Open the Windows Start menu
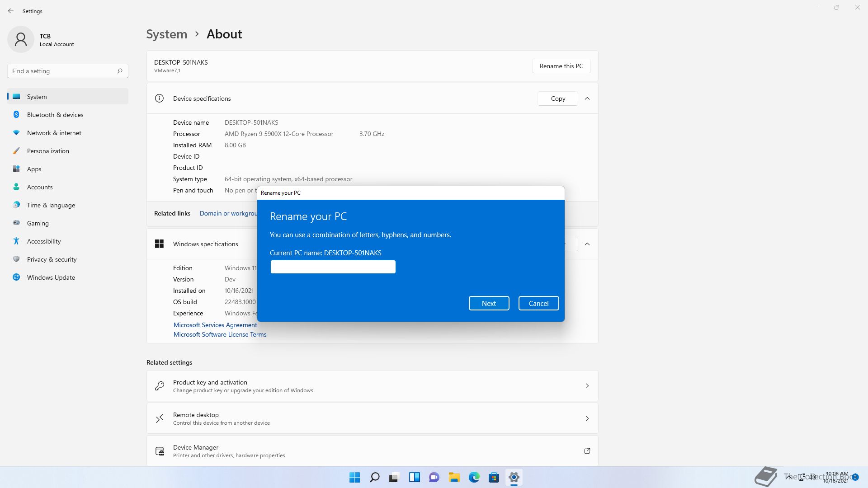The width and height of the screenshot is (868, 488). pos(355,477)
